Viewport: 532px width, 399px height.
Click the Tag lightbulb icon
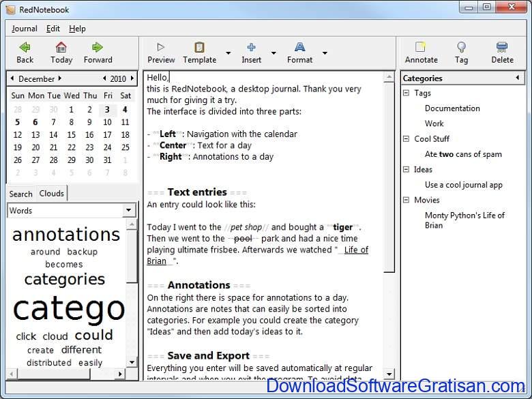461,47
